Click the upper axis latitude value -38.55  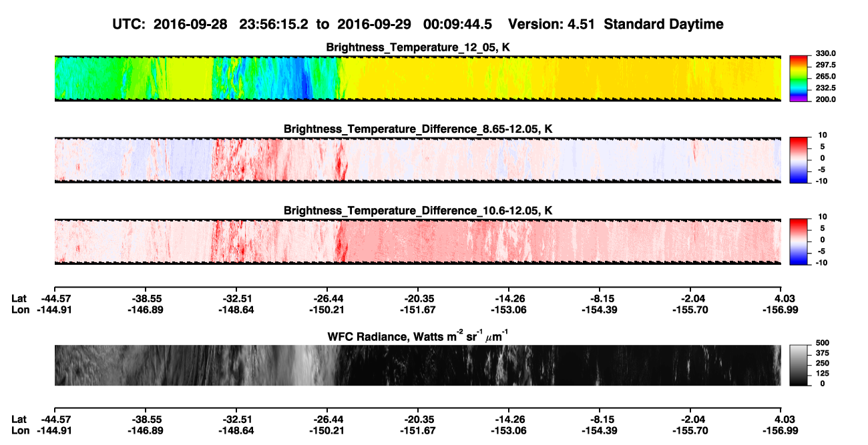coord(145,299)
